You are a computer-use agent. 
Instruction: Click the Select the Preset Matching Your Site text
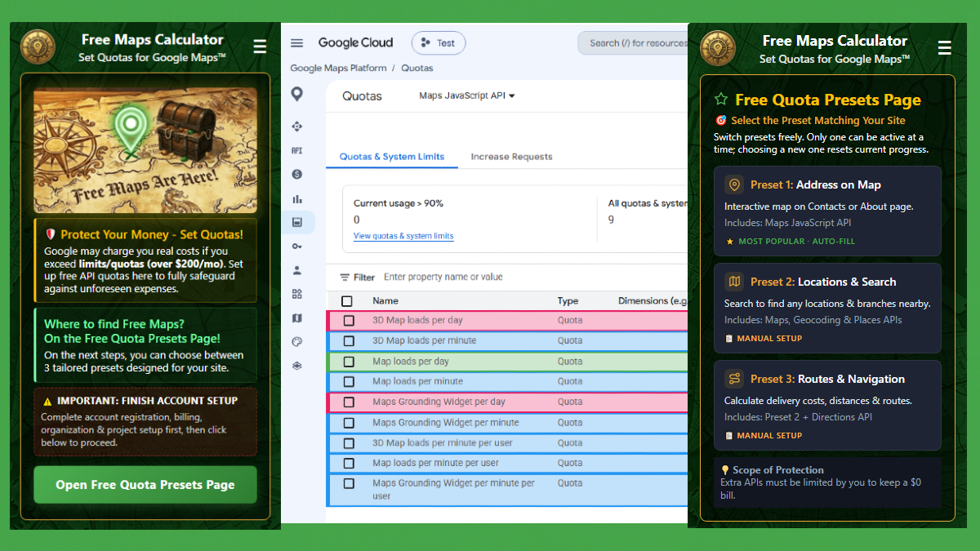817,121
